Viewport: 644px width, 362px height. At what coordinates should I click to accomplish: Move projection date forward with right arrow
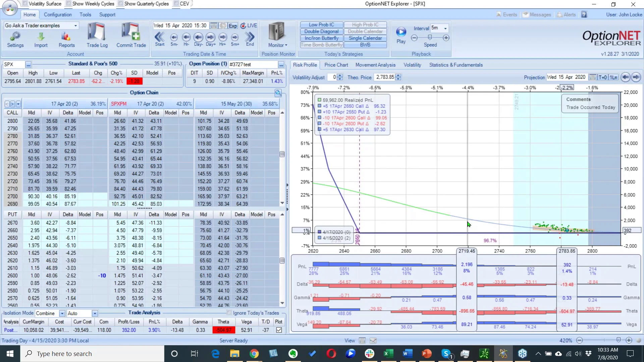pyautogui.click(x=636, y=77)
